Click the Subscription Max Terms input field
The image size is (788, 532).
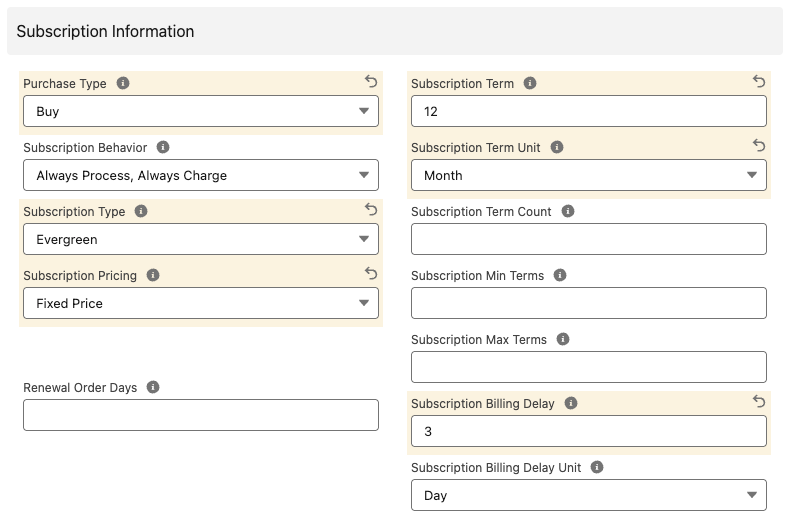click(x=589, y=367)
